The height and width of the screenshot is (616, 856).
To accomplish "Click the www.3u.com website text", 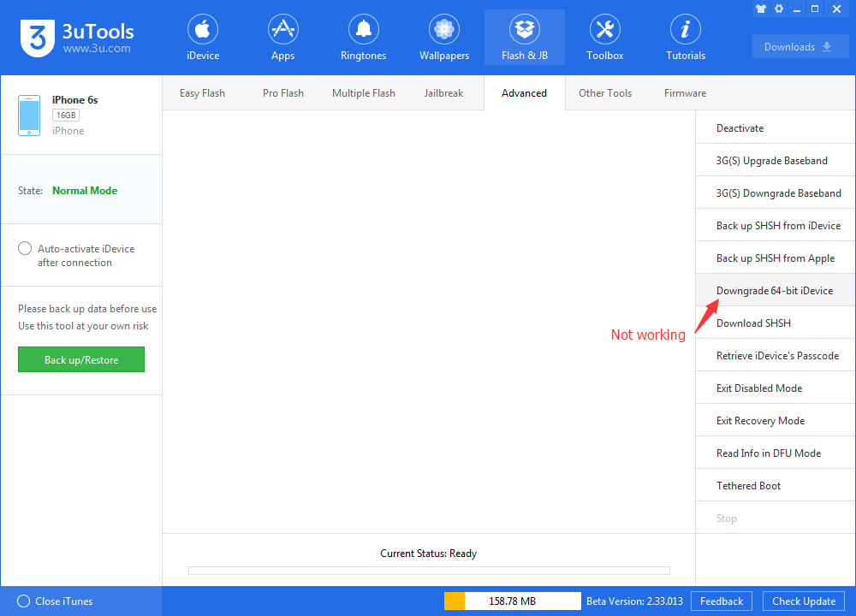I will (97, 49).
